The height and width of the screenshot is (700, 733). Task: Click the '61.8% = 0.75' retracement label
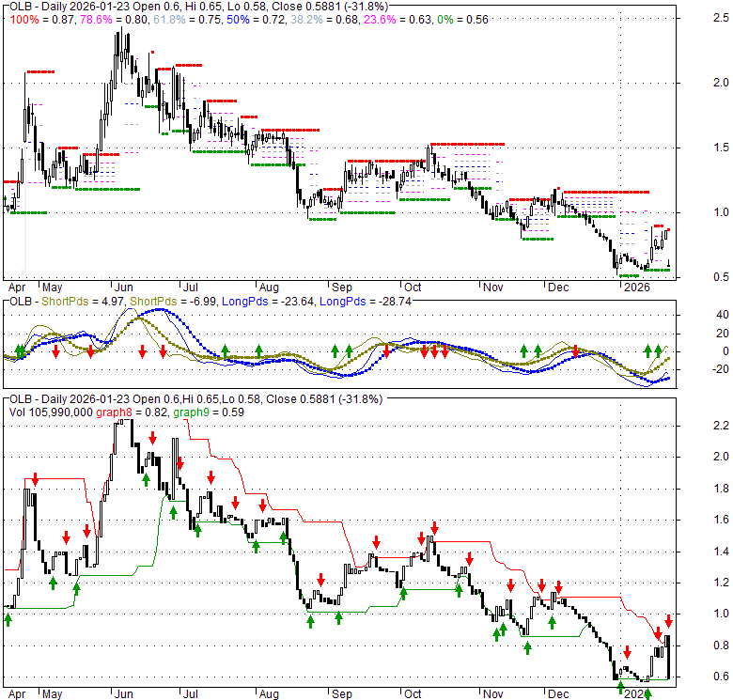tap(186, 20)
